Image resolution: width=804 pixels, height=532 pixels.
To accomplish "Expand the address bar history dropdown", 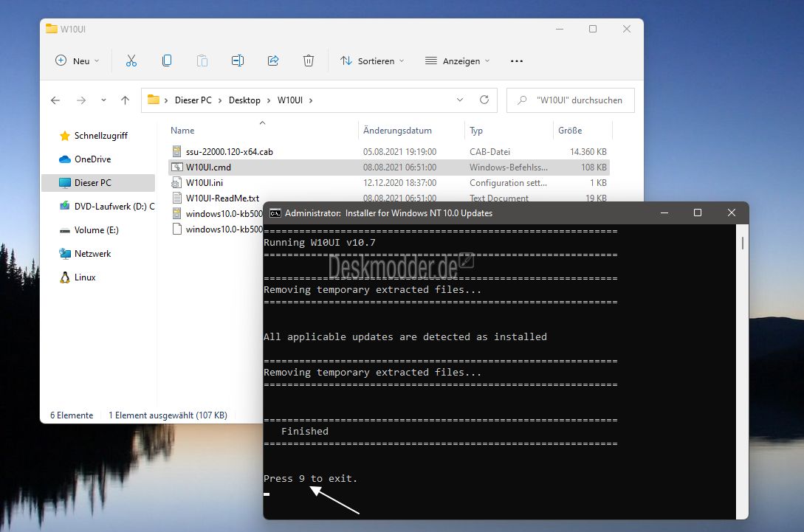I will pos(460,100).
